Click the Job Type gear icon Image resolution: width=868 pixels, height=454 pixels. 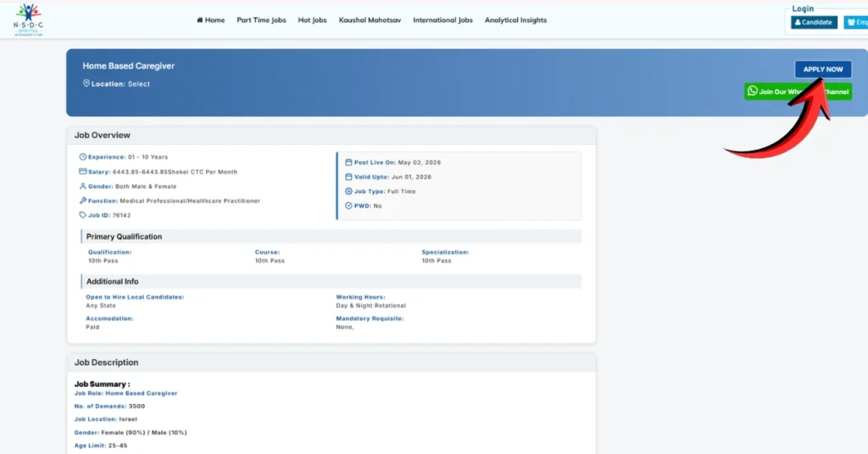coord(348,191)
